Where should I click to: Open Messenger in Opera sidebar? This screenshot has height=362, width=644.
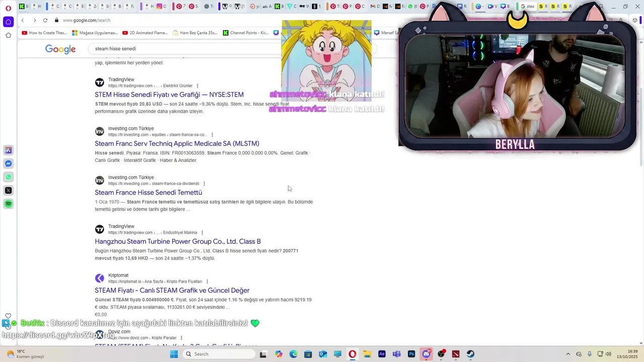(8, 163)
